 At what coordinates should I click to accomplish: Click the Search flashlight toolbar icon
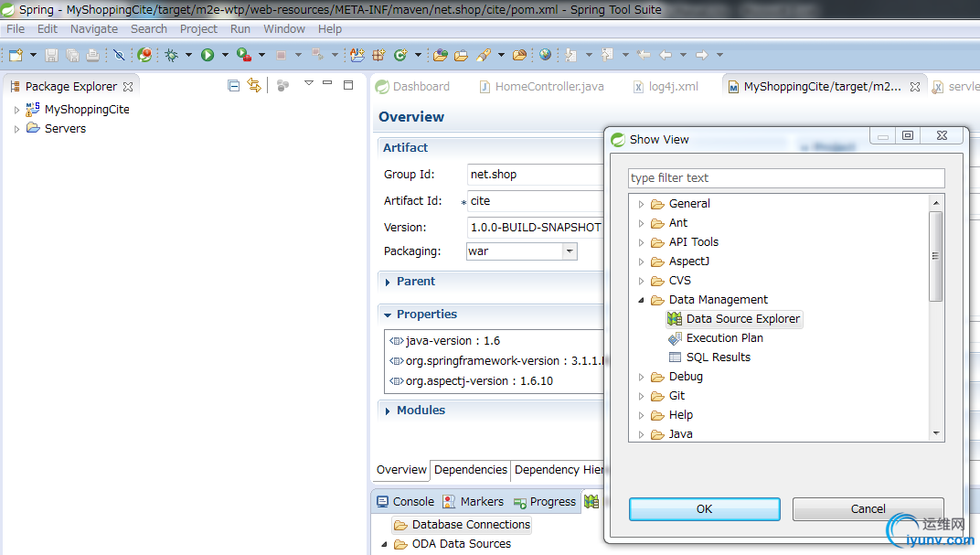point(483,55)
